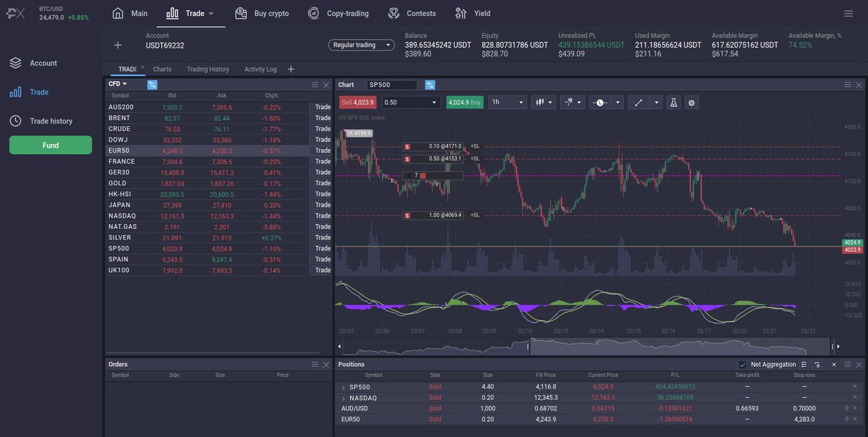Add stop loss with +SL on the 4153.1 order
This screenshot has width=868, height=437.
475,158
